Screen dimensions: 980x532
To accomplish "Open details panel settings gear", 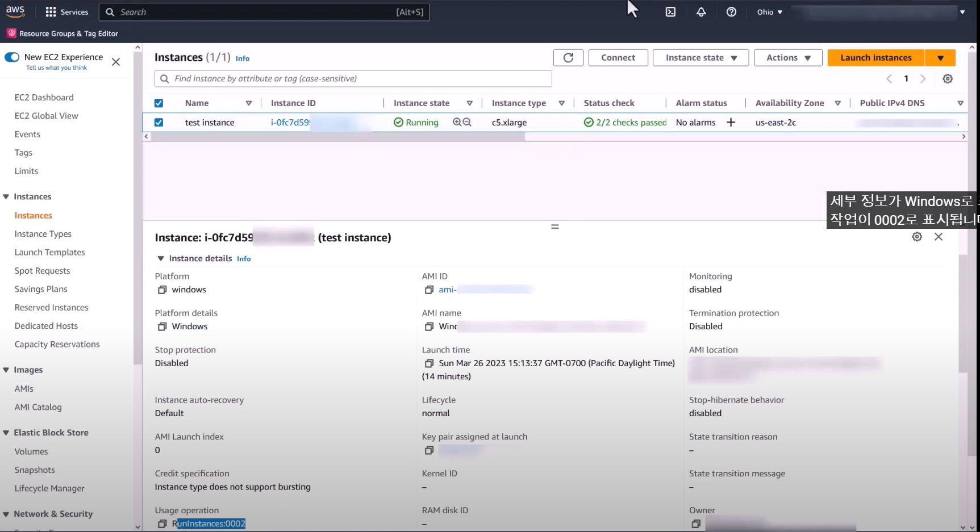I will [x=917, y=237].
